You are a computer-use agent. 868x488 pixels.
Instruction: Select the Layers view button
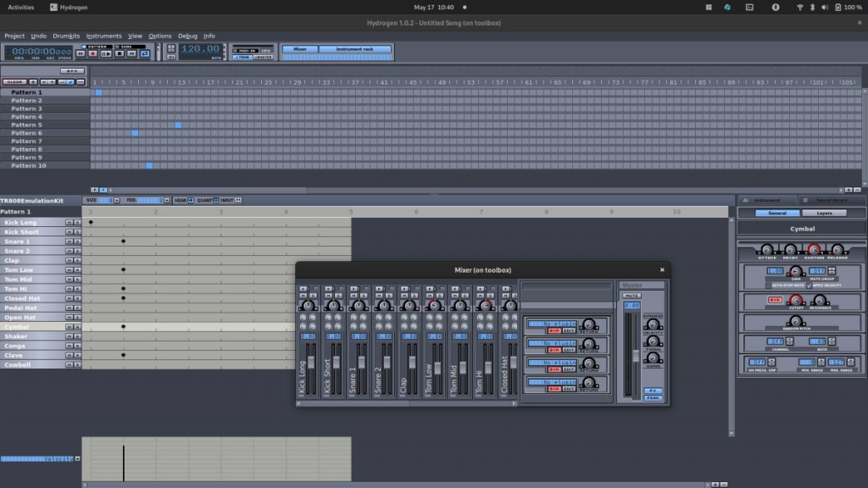coord(824,213)
